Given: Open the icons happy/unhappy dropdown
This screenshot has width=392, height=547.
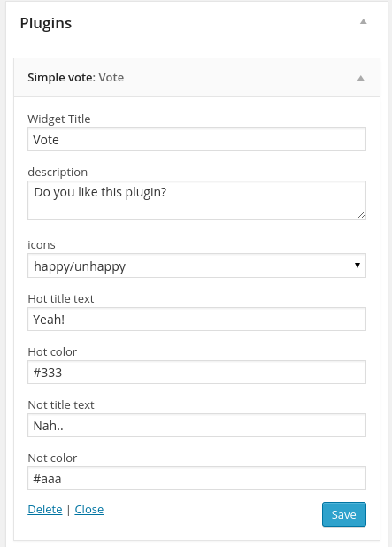Looking at the screenshot, I should click(x=196, y=266).
